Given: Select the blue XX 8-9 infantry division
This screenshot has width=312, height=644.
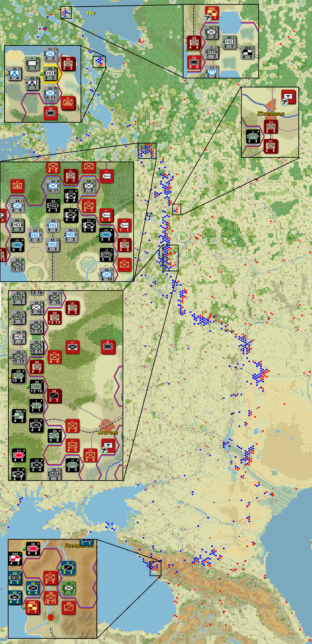Looking at the screenshot, I should (x=17, y=206).
